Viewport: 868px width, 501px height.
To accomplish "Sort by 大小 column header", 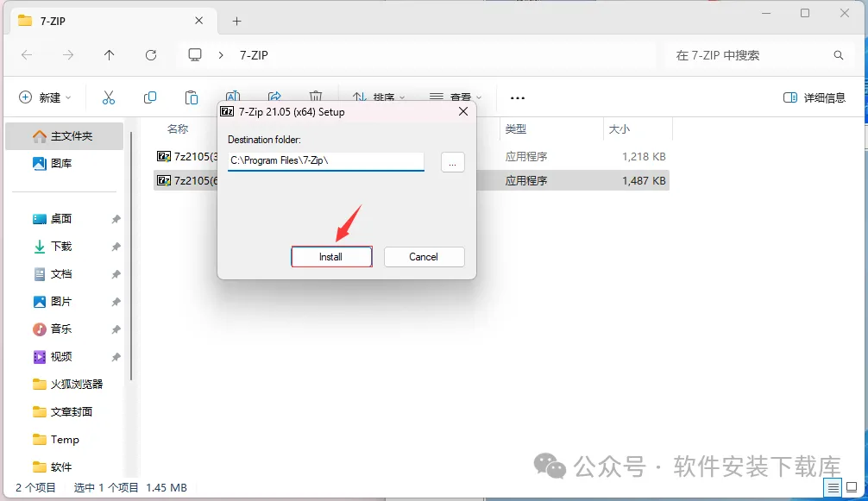I will [619, 128].
